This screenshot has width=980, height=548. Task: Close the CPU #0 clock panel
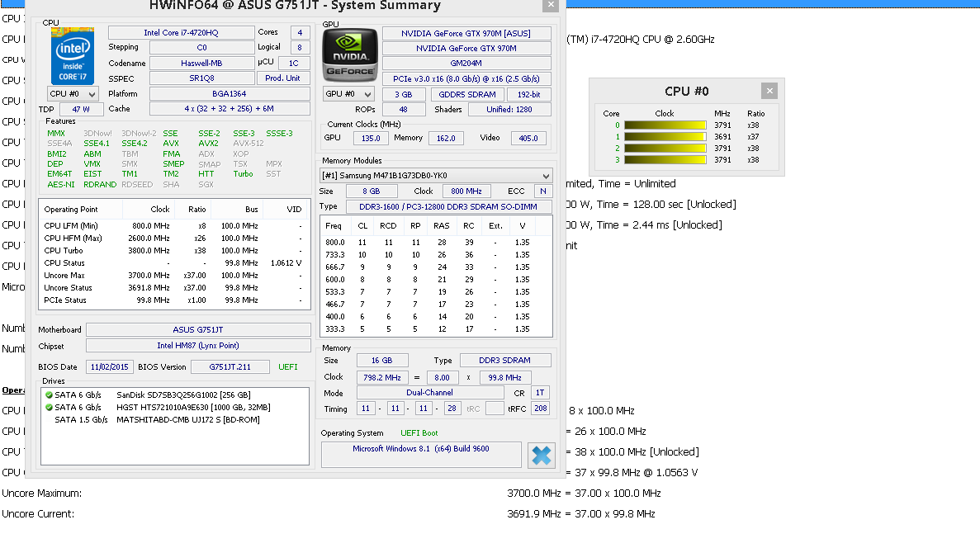pos(769,92)
